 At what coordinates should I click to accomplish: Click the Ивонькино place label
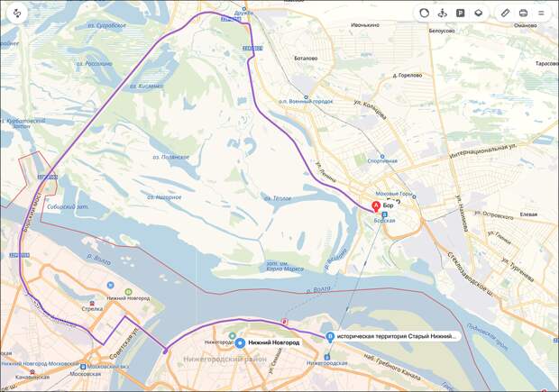(x=365, y=25)
